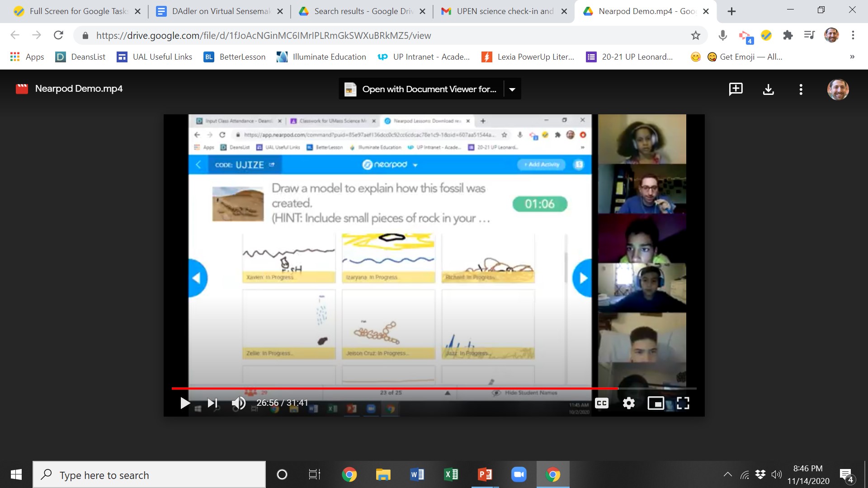
Task: Open the DeansList bookmark
Action: click(80, 57)
